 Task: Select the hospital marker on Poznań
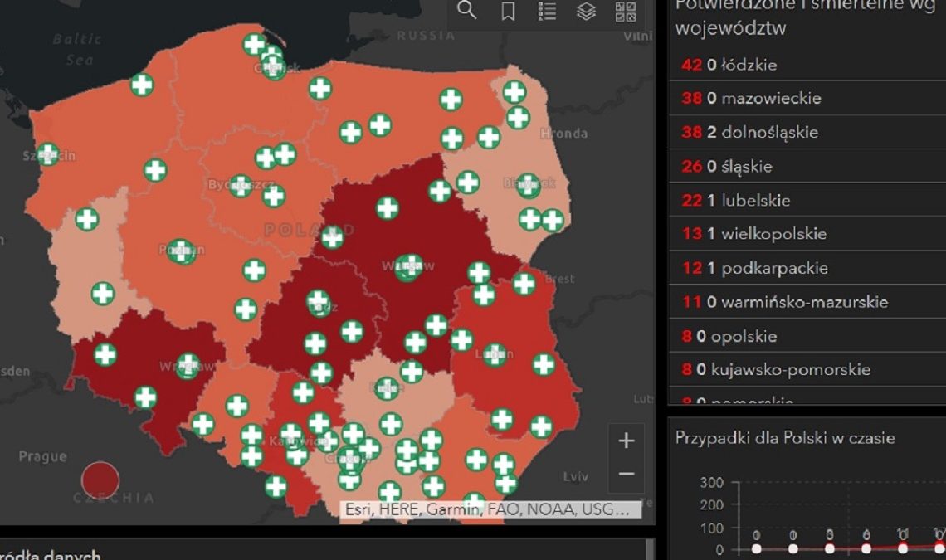pyautogui.click(x=181, y=251)
